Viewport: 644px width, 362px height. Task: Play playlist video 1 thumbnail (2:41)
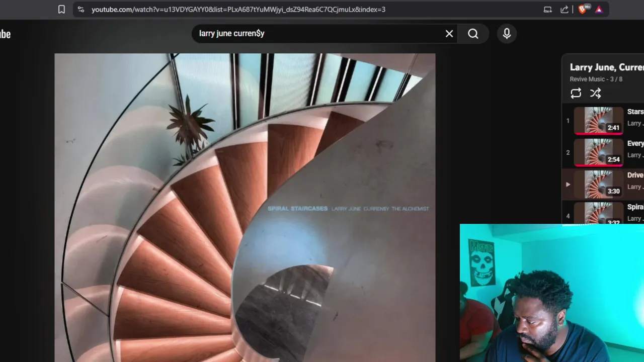click(599, 121)
